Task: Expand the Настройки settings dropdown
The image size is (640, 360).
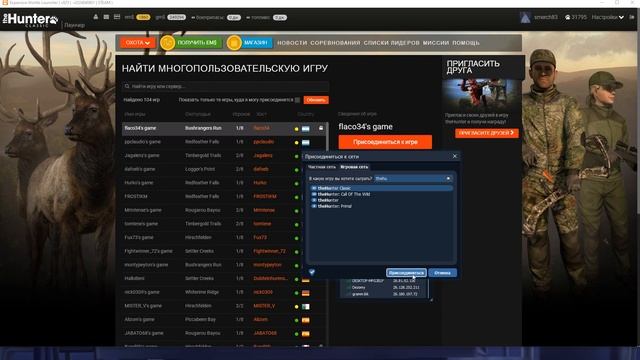Action: (608, 17)
